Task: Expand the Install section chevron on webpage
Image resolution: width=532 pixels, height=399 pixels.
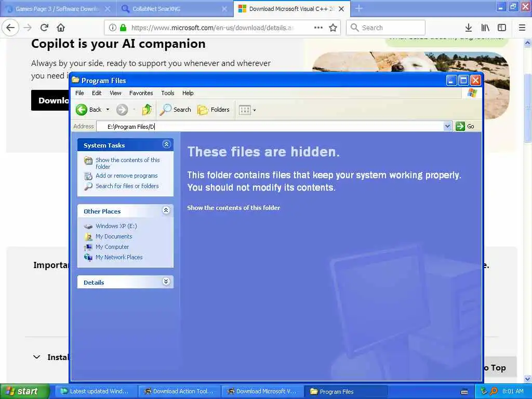Action: coord(37,357)
